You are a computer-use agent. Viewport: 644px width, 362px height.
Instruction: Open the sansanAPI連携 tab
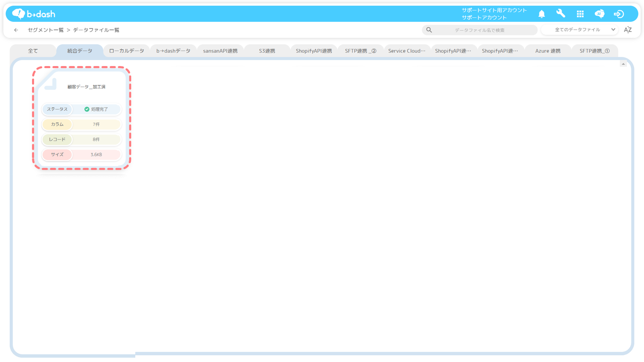[x=220, y=51]
